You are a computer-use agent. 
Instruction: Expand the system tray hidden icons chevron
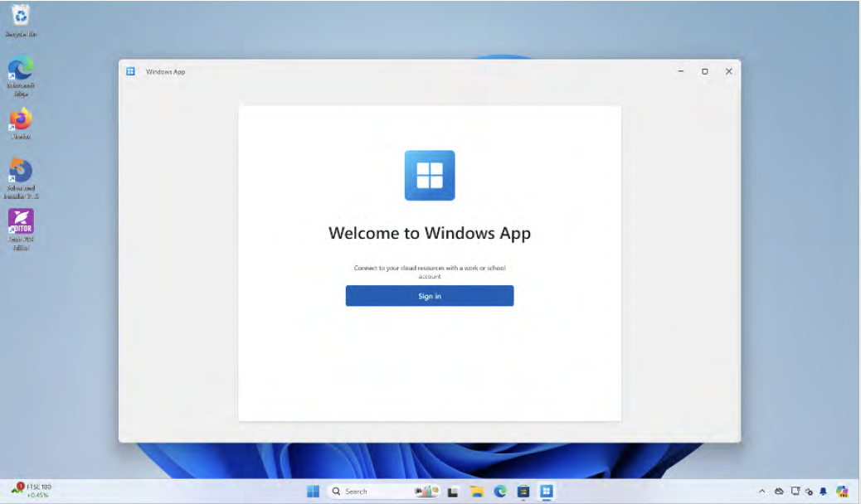pos(761,492)
